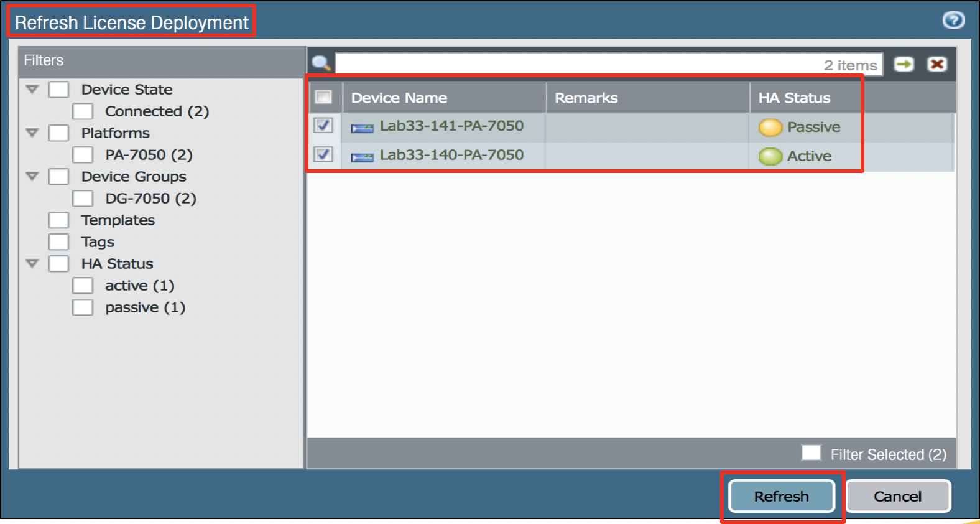
Task: Tick the Templates filter checkbox
Action: 58,220
